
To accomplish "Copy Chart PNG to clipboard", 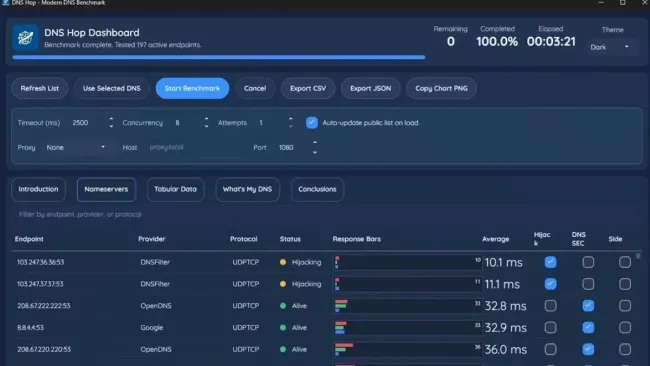I will (441, 88).
